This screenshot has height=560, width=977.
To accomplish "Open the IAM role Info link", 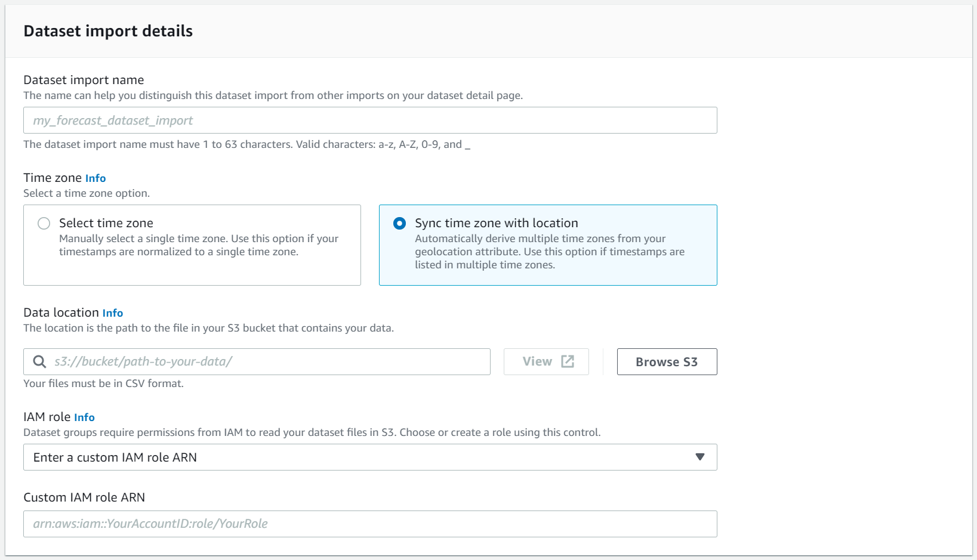I will coord(84,417).
